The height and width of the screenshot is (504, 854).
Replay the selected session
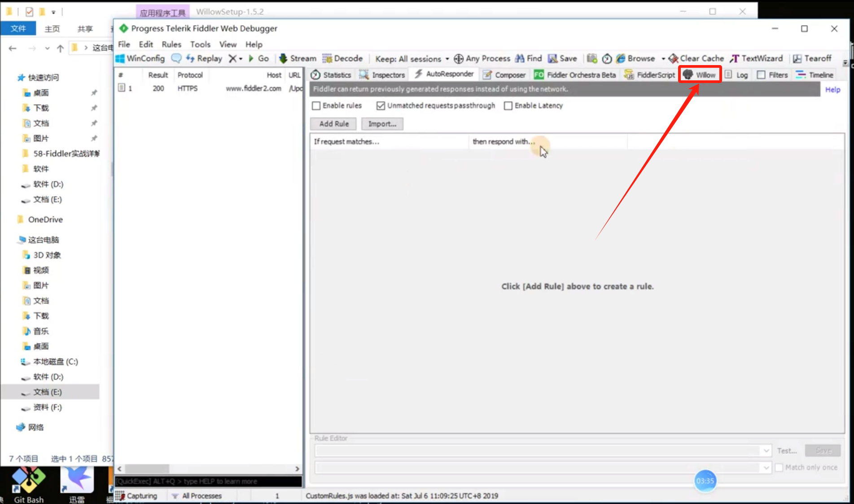point(204,58)
